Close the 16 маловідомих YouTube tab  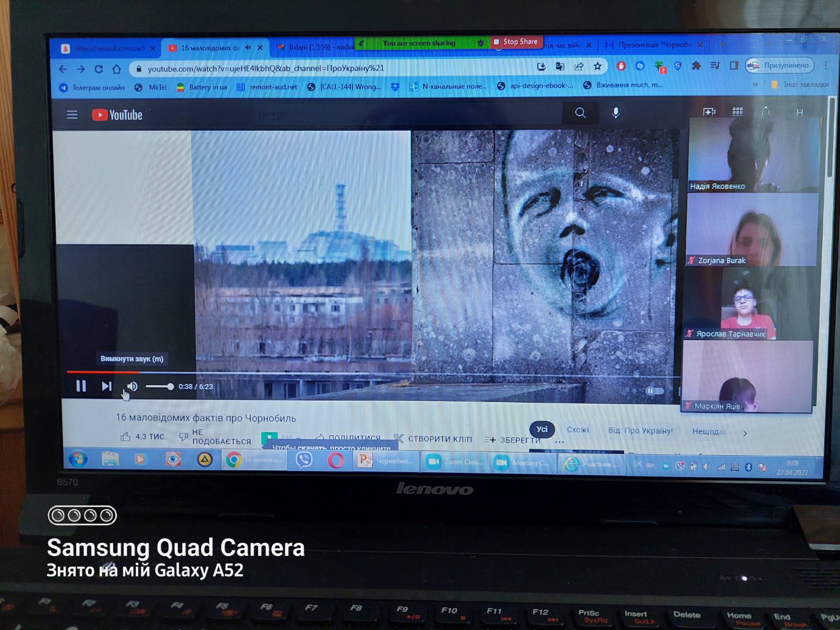260,48
